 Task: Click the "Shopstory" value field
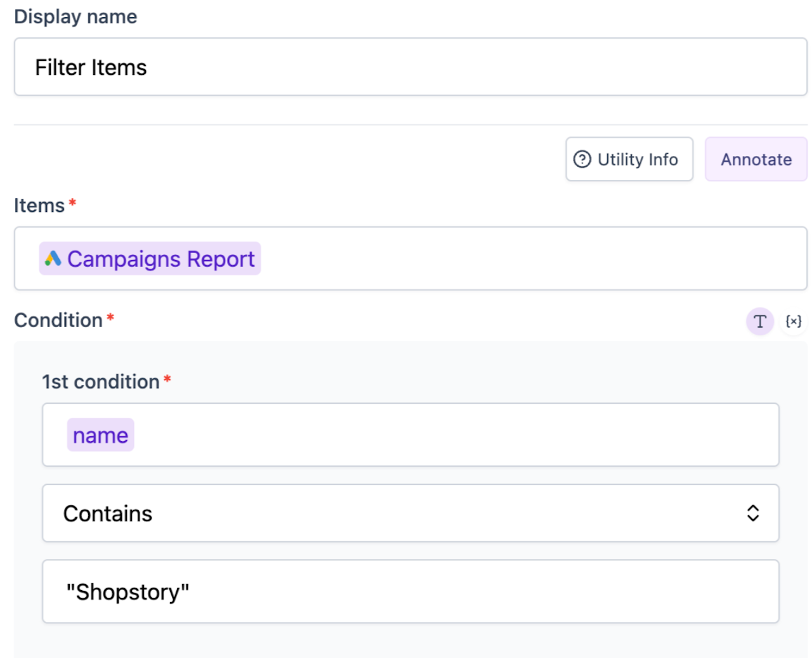click(x=410, y=591)
